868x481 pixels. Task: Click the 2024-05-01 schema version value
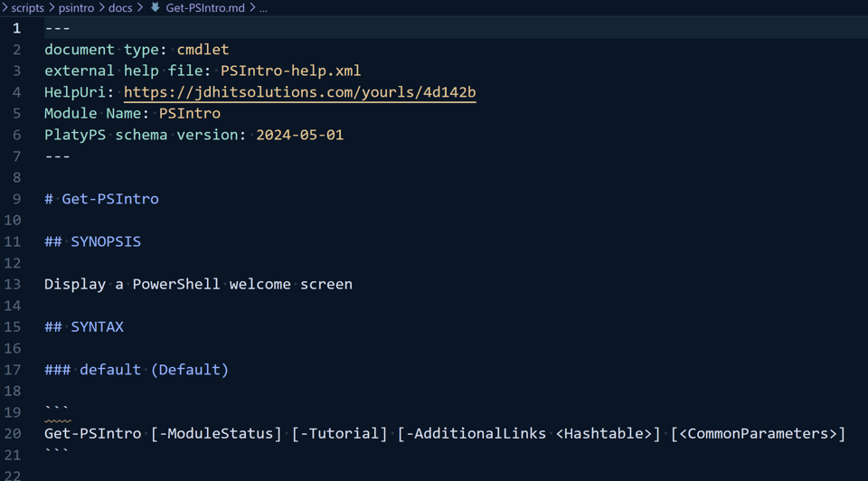(299, 135)
